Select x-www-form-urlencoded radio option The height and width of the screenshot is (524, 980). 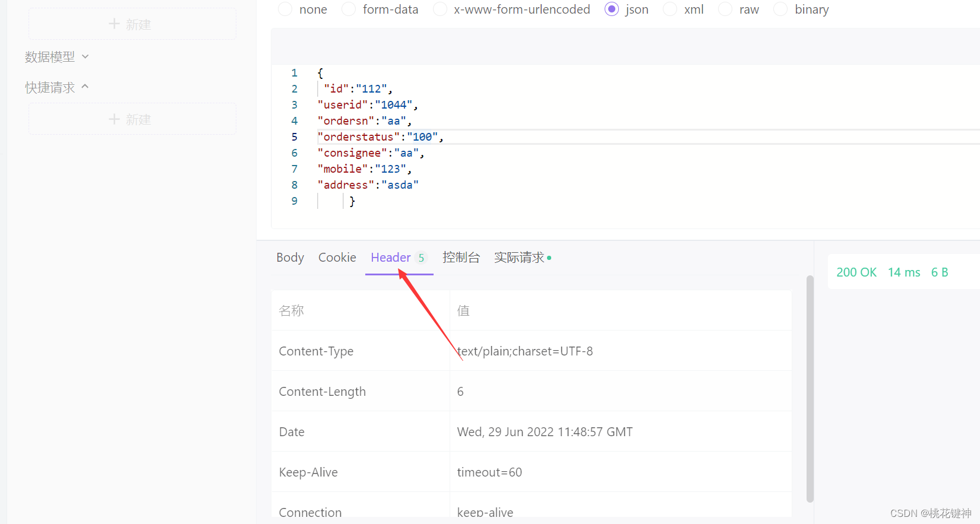point(440,9)
